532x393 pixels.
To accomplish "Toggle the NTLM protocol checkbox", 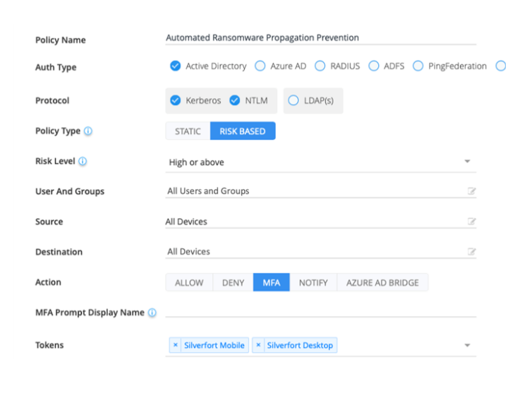I will point(235,101).
